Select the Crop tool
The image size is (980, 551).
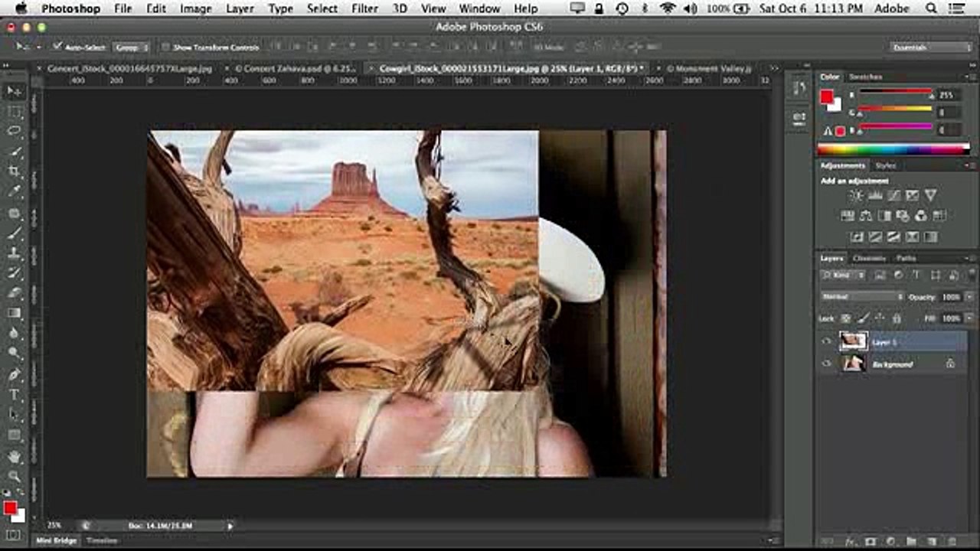pyautogui.click(x=15, y=171)
